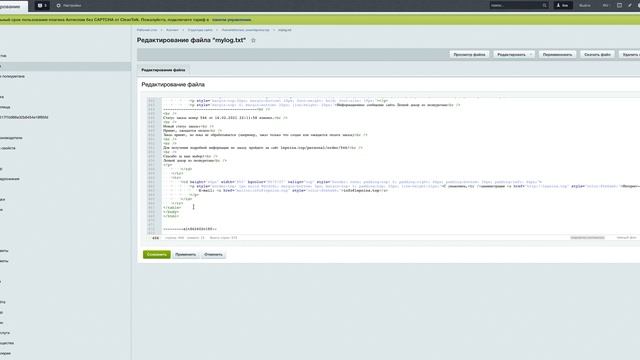
Task: Click the Отменить button
Action: 213,254
